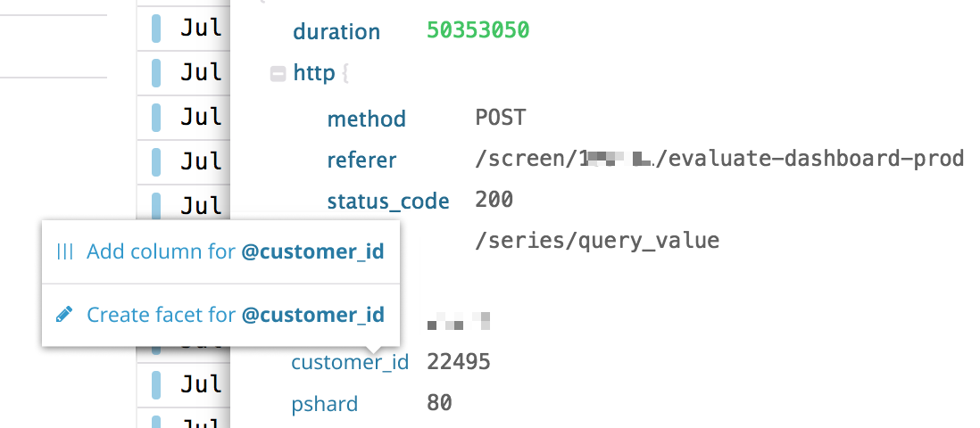Select the duration value 50353050
Screen dimensions: 980x428
[x=478, y=31]
